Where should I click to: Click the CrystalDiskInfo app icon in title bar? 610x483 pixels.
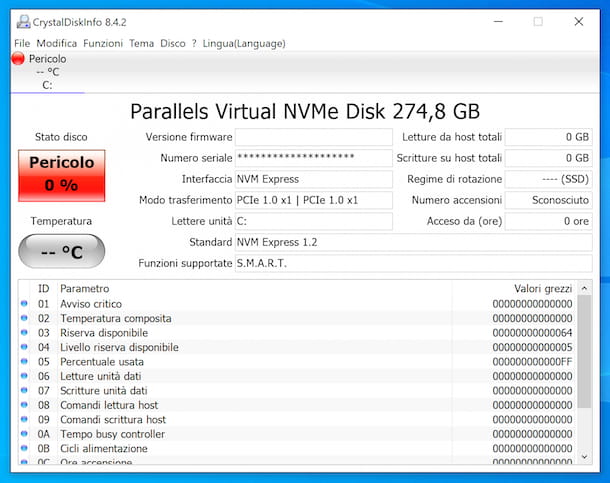23,21
